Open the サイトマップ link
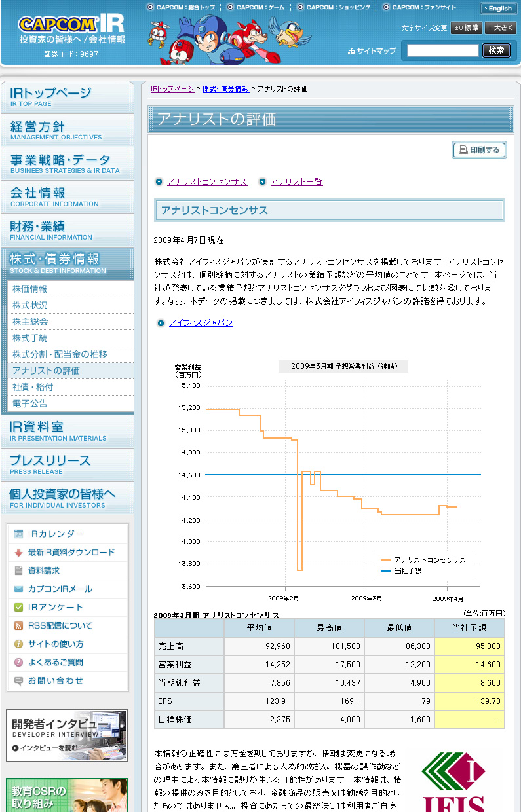The height and width of the screenshot is (812, 521). coord(372,50)
